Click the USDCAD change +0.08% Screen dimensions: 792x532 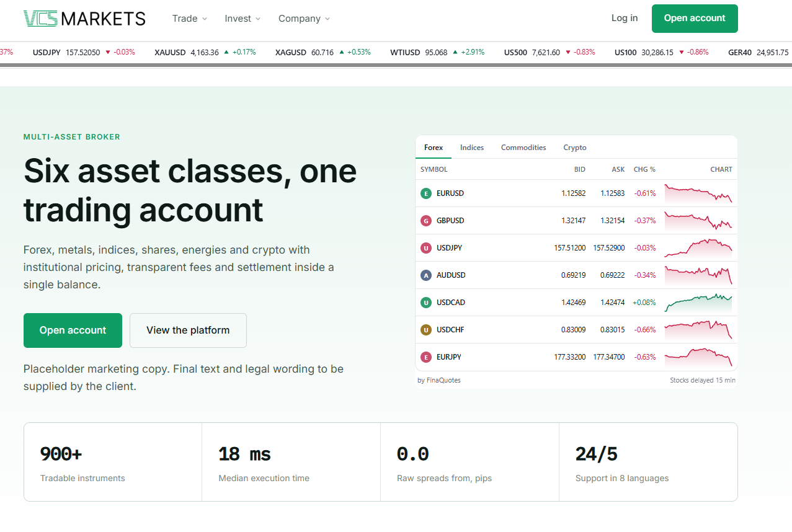coord(644,303)
